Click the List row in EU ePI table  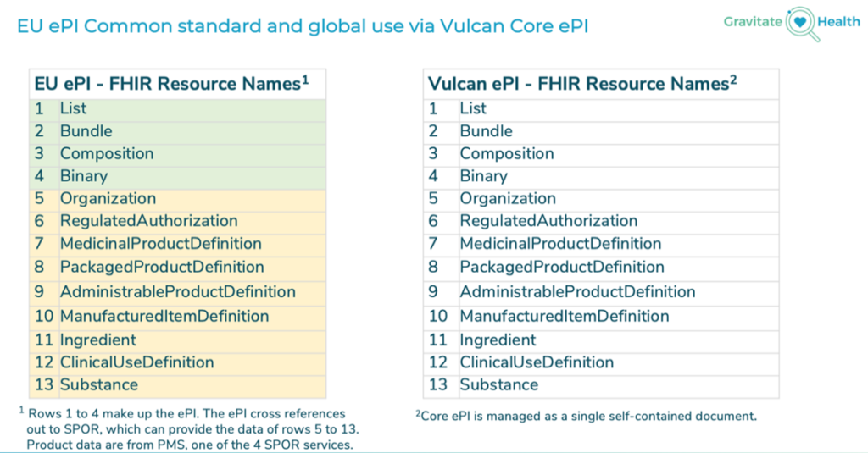coord(73,108)
